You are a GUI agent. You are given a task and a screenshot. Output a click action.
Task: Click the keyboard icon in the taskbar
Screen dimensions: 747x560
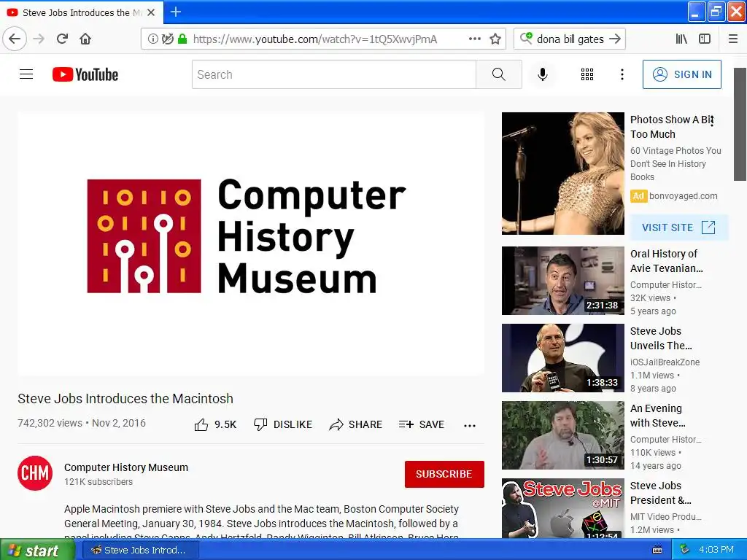tap(657, 550)
